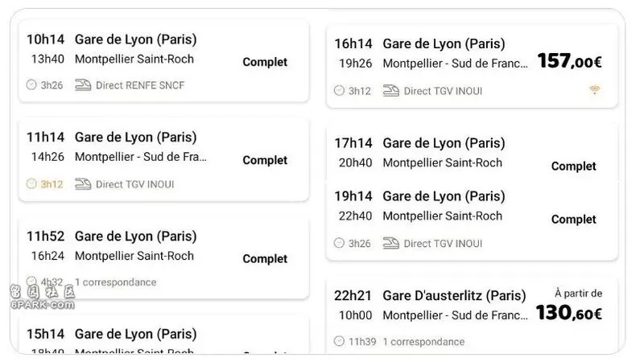This screenshot has height=362, width=644.
Task: Click the Complet label on the 11h14 train
Action: coord(265,160)
